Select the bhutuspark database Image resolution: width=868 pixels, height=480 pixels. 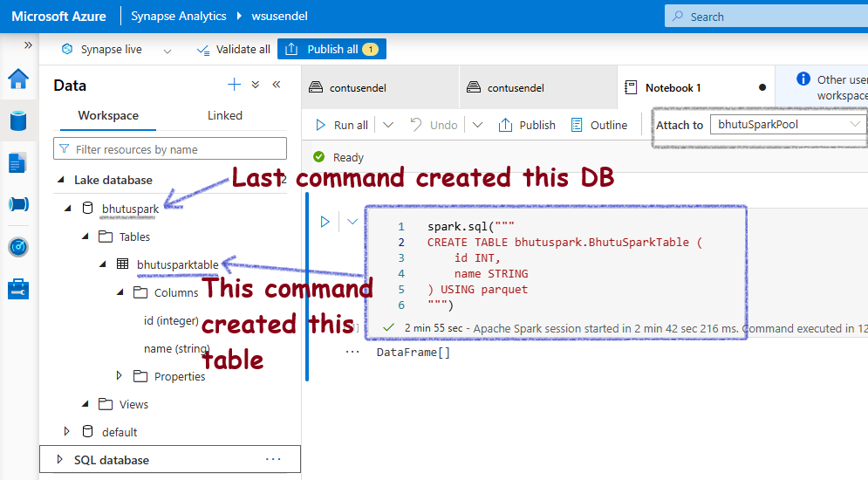(130, 209)
